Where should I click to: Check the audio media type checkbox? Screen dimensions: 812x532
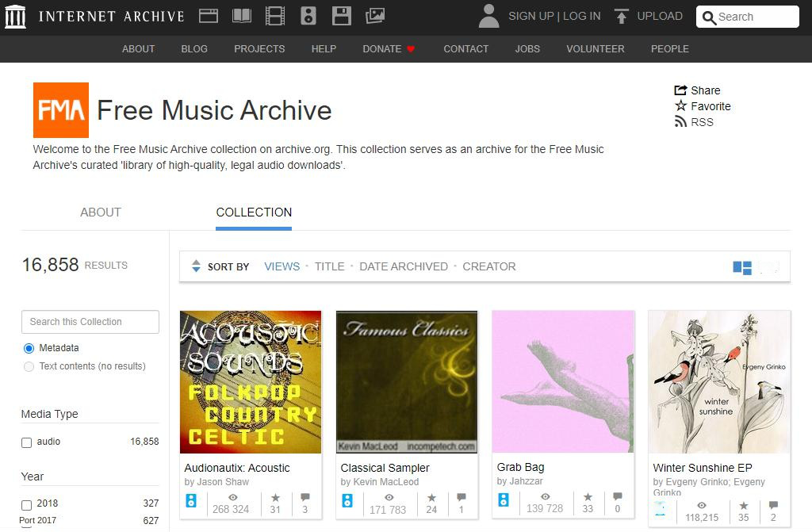[27, 442]
